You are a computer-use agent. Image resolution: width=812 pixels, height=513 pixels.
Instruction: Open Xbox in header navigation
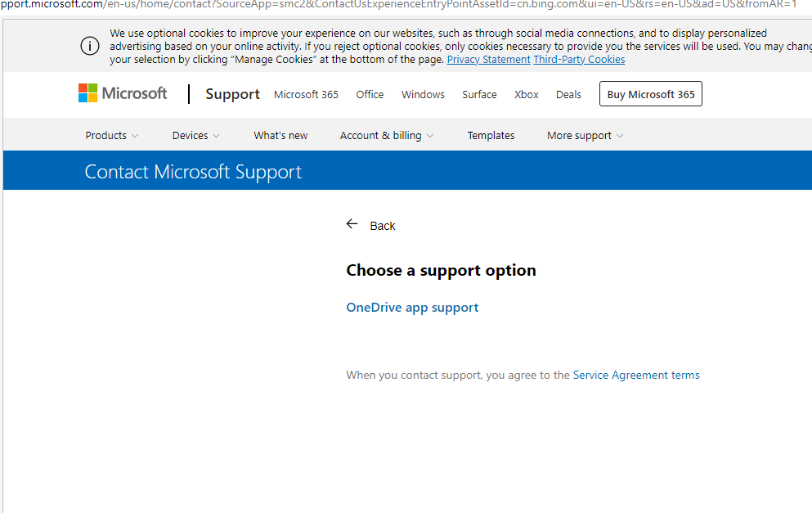click(x=526, y=94)
